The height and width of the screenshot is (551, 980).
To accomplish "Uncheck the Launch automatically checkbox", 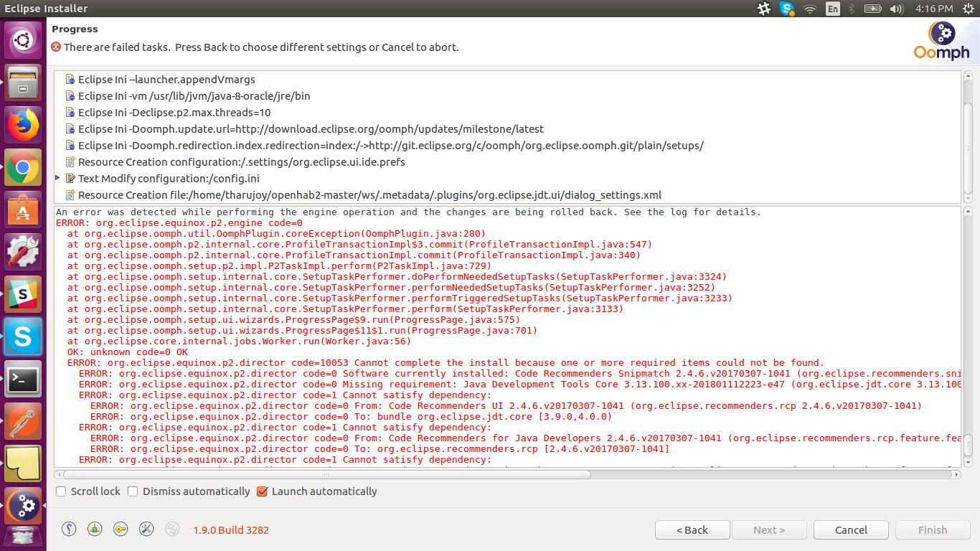I will [x=262, y=491].
